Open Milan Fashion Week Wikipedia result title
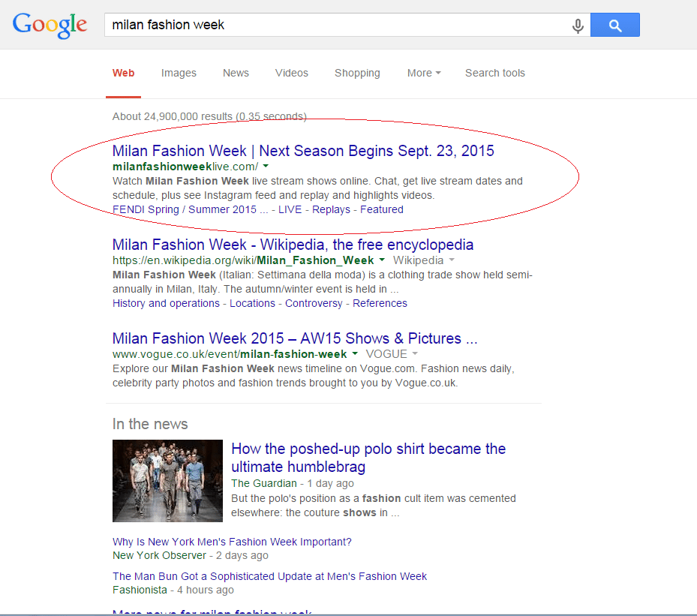 tap(293, 245)
